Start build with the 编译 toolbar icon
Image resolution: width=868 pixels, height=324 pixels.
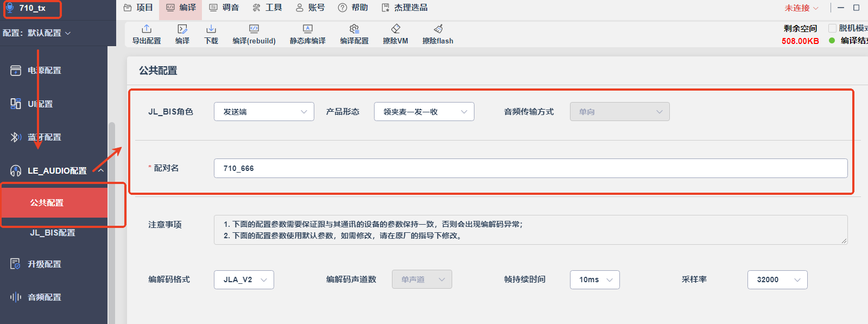[182, 29]
